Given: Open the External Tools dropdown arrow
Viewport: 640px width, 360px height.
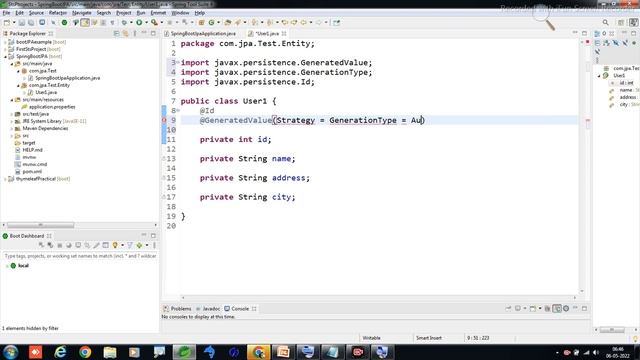Looking at the screenshot, I should pyautogui.click(x=162, y=23).
